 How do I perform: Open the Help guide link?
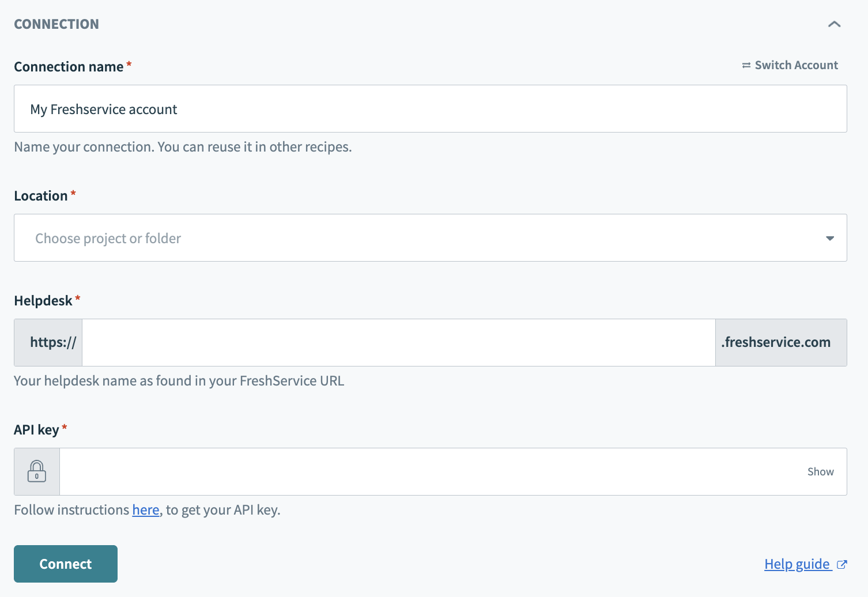pyautogui.click(x=797, y=564)
